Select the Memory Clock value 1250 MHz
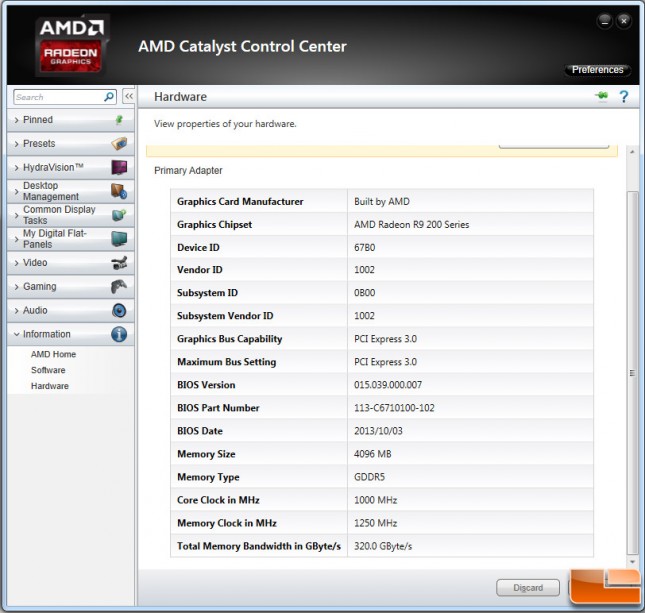The height and width of the screenshot is (613, 645). (x=375, y=523)
